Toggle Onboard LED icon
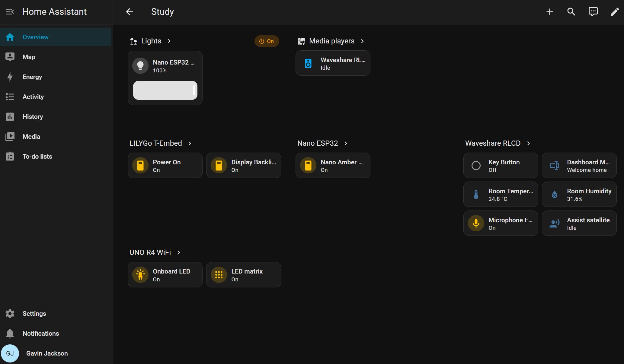The width and height of the screenshot is (624, 364). 140,275
